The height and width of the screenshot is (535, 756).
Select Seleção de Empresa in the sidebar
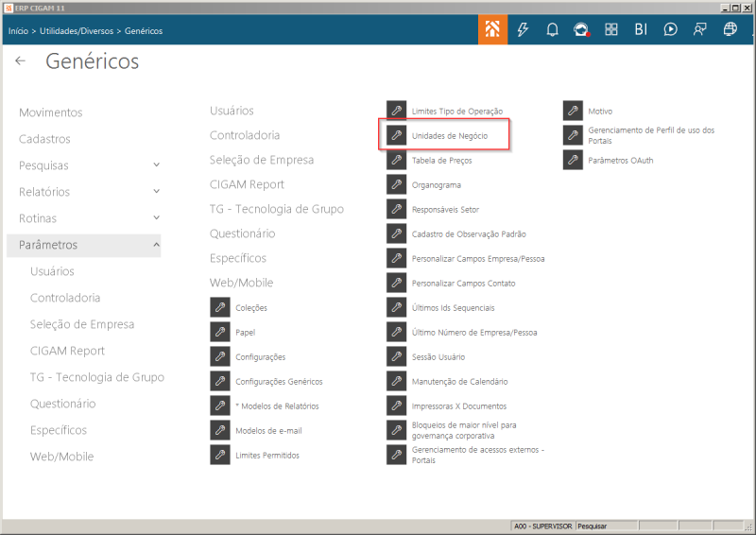point(82,324)
